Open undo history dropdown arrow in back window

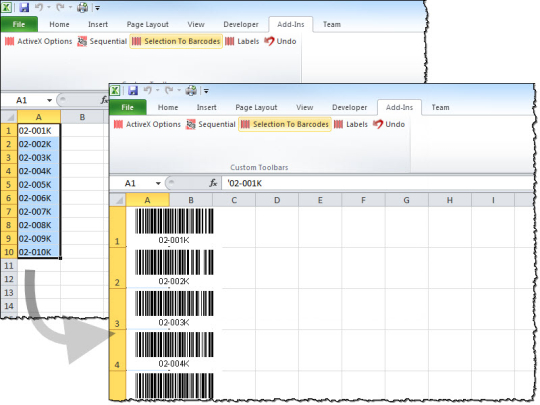tap(49, 7)
